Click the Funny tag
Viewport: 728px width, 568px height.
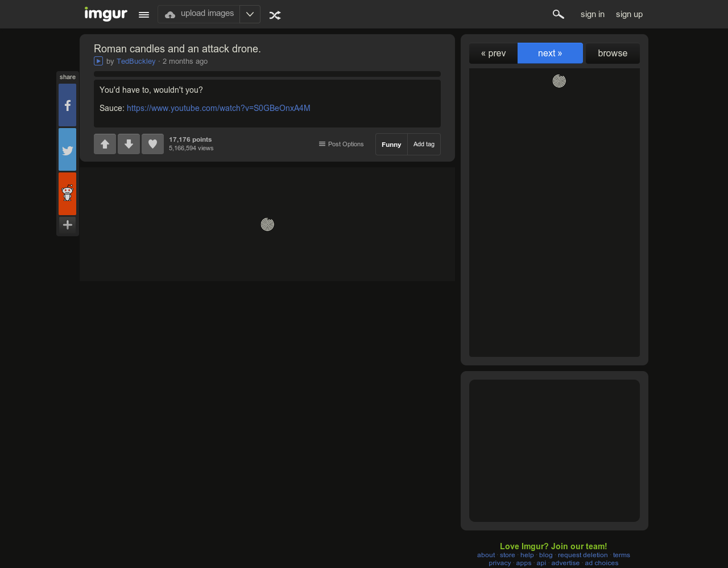(391, 145)
